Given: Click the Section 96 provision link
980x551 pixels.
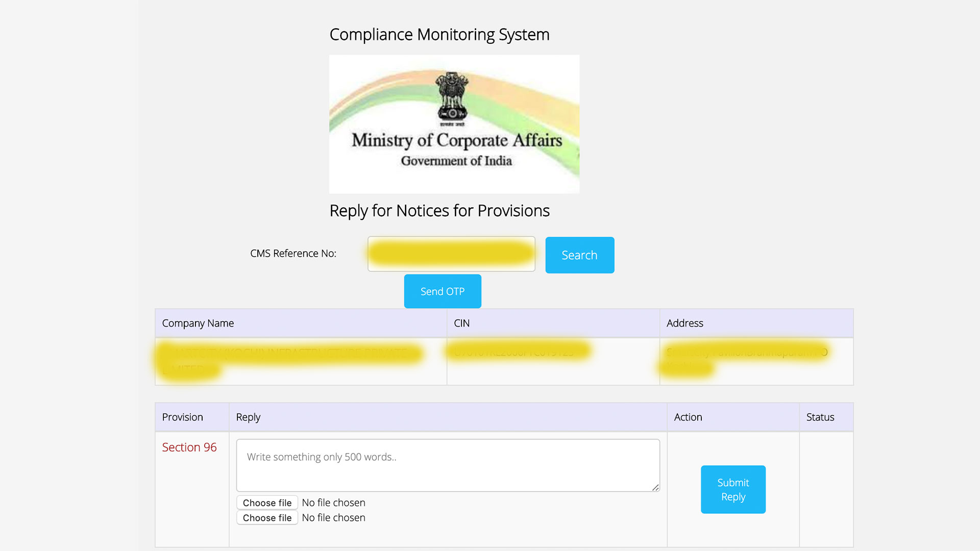Looking at the screenshot, I should (189, 447).
